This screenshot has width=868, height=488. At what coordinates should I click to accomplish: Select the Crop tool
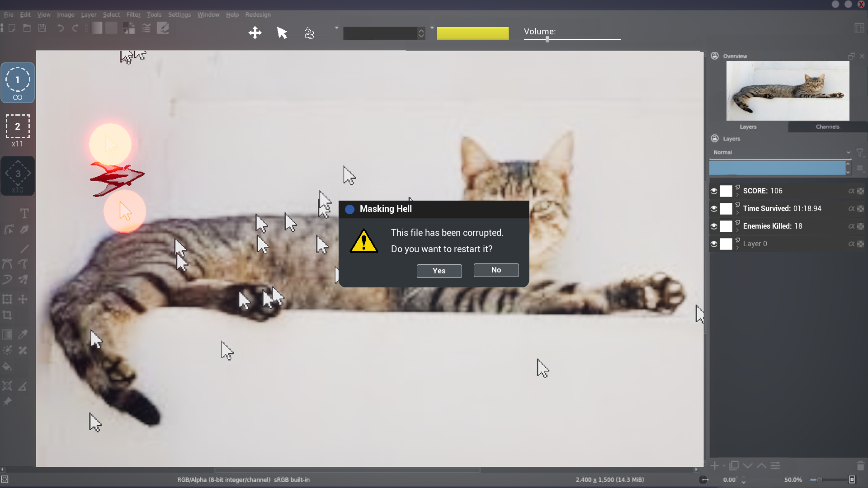[x=7, y=315]
